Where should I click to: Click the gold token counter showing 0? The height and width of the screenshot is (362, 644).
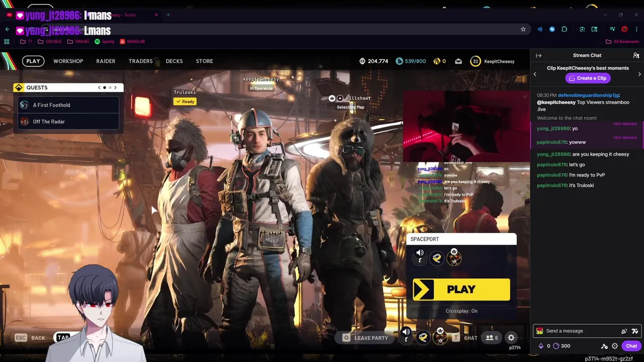[440, 61]
